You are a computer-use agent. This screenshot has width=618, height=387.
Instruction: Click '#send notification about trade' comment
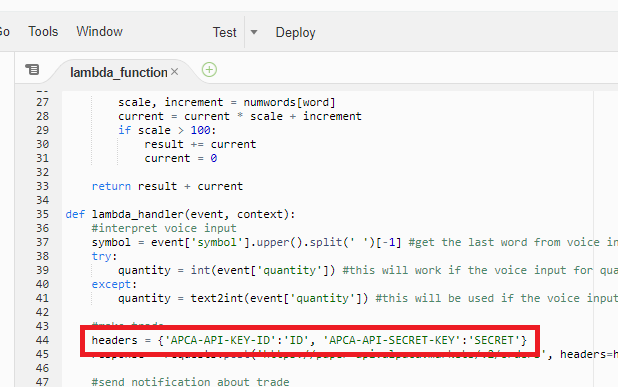click(190, 382)
